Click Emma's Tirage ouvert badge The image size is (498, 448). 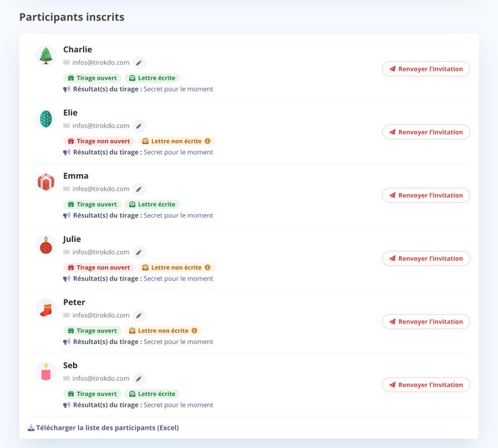point(92,205)
